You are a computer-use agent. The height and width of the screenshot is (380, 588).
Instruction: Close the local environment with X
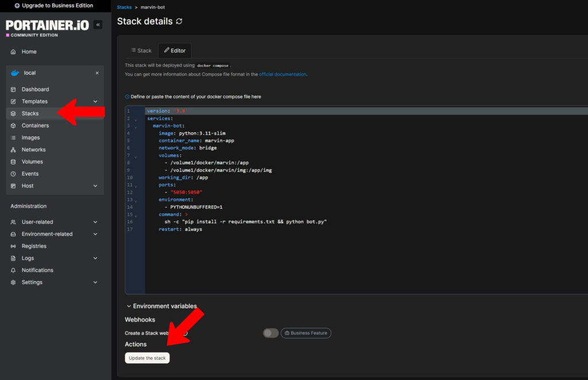tap(97, 73)
